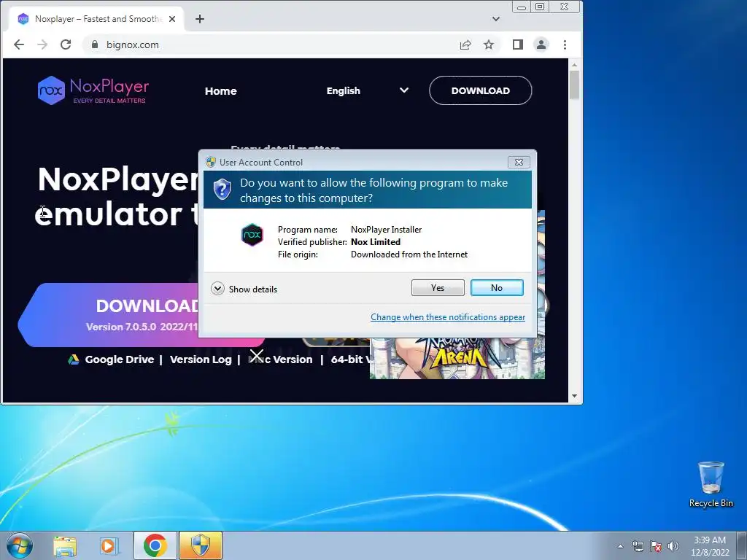Click the large gradient DOWNLOAD button
The width and height of the screenshot is (747, 560).
click(x=108, y=315)
